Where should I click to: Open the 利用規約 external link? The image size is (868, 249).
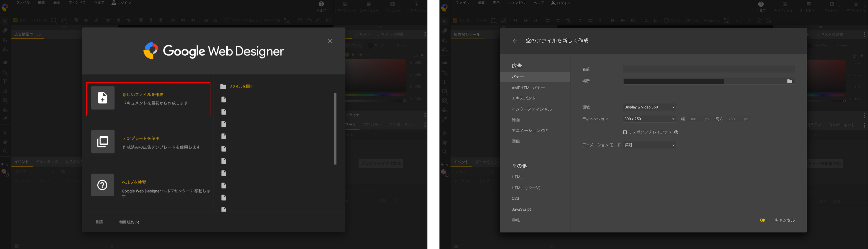pos(129,222)
